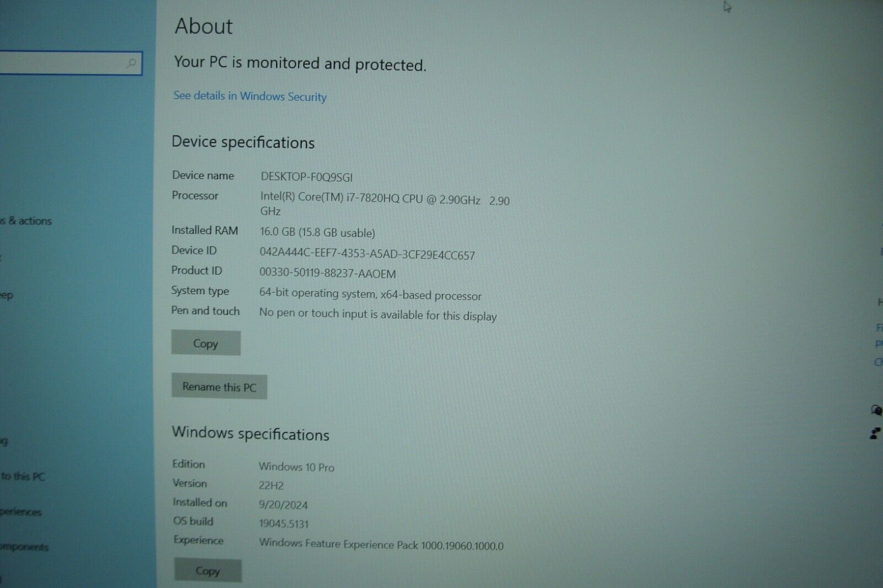The height and width of the screenshot is (588, 883).
Task: Copy the device specifications
Action: click(206, 343)
